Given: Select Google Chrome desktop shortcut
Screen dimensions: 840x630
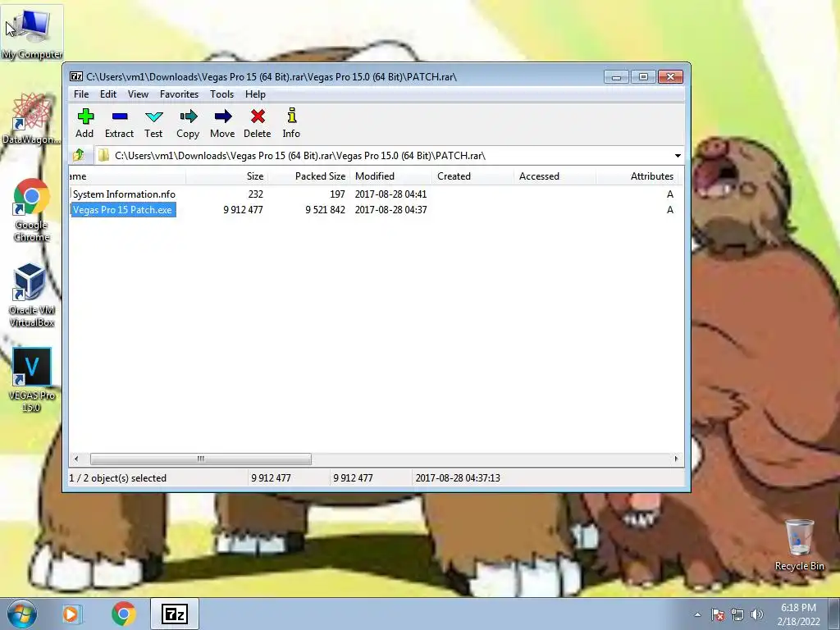Looking at the screenshot, I should click(x=31, y=210).
